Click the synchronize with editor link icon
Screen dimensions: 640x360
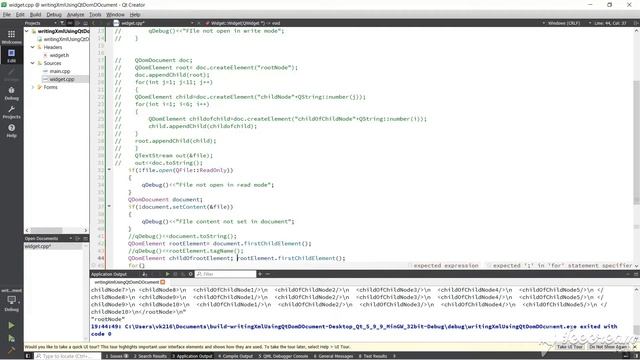coord(70,23)
